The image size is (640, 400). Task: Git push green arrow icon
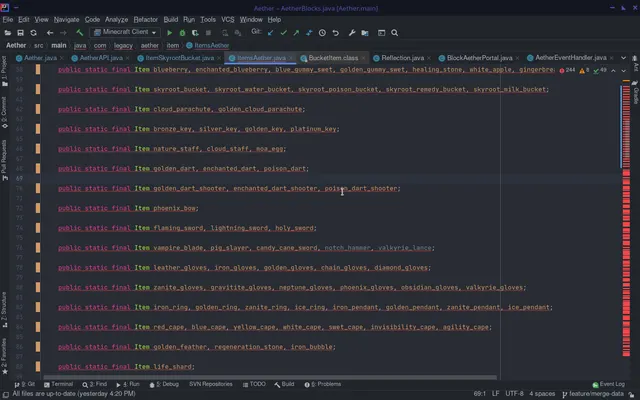(296, 33)
